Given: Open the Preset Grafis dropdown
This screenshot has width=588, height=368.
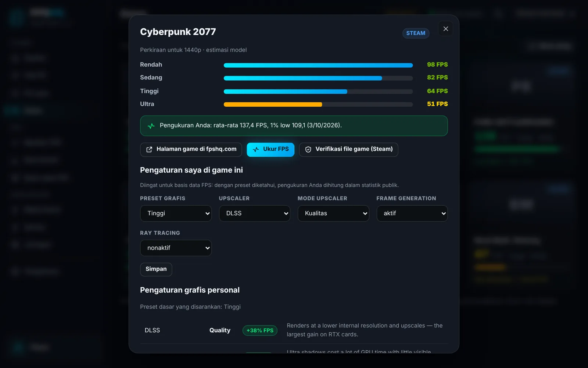Looking at the screenshot, I should point(176,213).
